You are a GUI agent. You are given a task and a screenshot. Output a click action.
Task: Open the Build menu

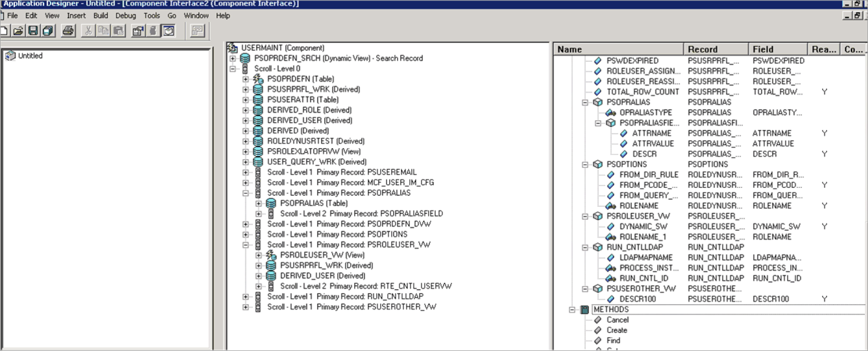(101, 15)
